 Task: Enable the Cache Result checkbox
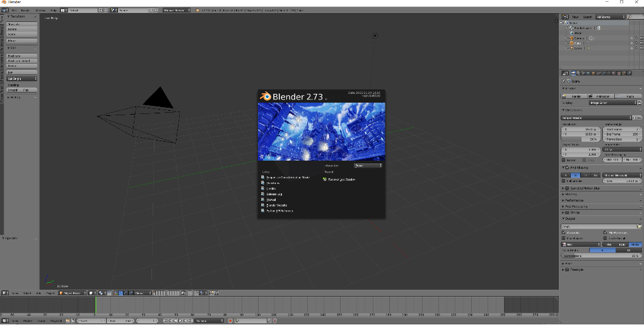pos(605,238)
